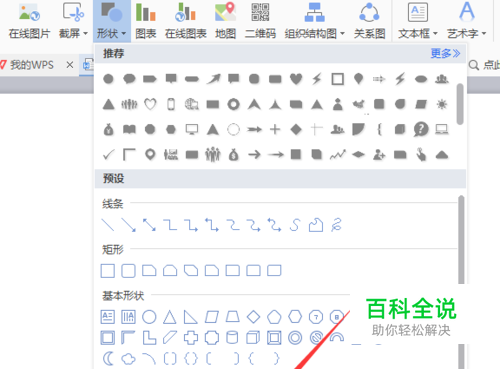
Task: Open the 在线图片 online picture tool
Action: (x=29, y=21)
